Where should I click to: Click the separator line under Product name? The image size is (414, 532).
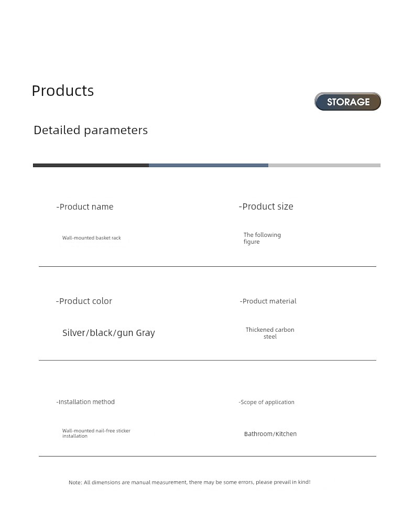[208, 267]
